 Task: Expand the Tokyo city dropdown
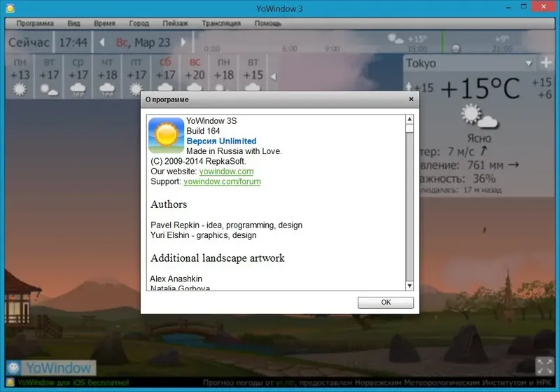(529, 64)
